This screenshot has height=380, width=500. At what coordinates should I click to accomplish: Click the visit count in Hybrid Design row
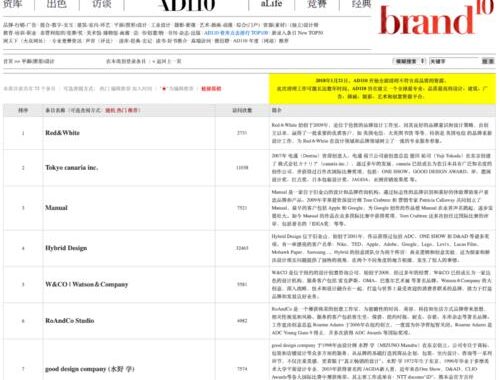click(x=242, y=248)
